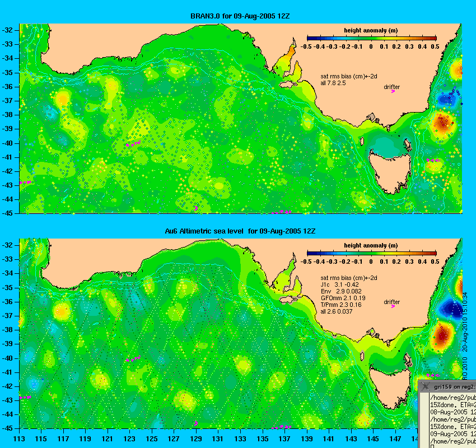
Task: Click the longitude tick label '121'
Action: [108, 439]
